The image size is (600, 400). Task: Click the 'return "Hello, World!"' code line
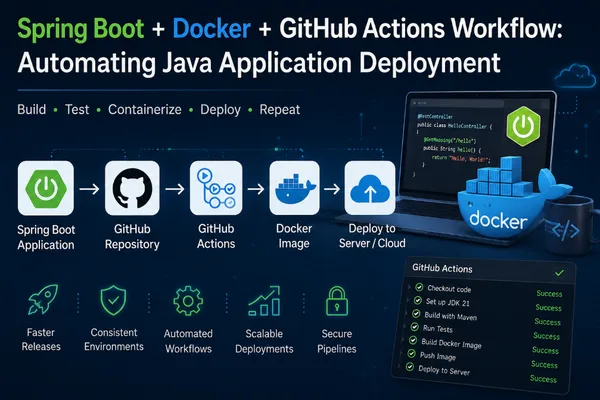click(x=461, y=158)
